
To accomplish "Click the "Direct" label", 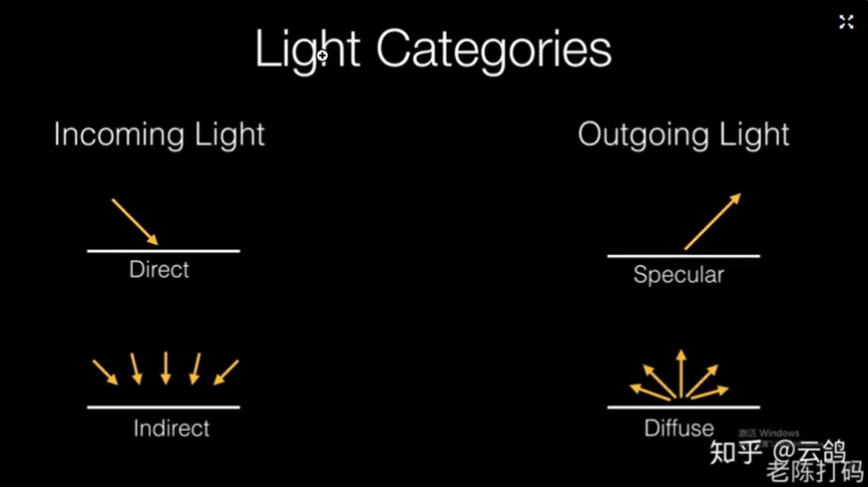I will point(159,270).
